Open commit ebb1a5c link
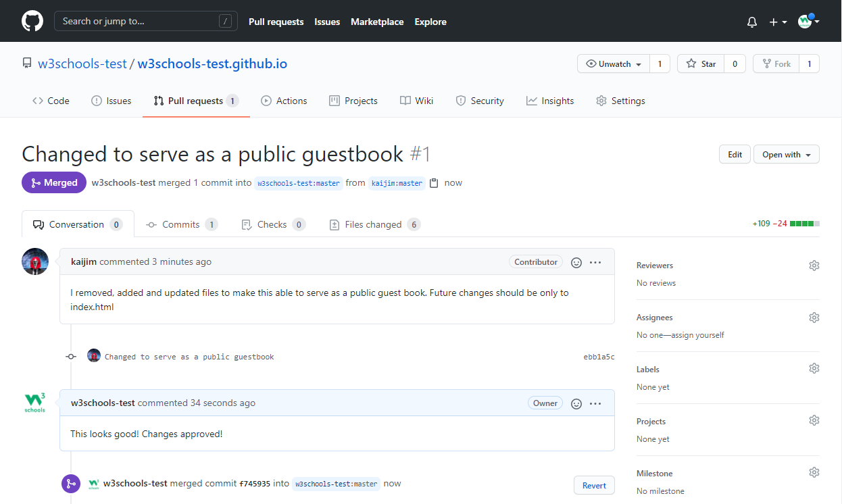This screenshot has height=504, width=842. (x=599, y=357)
